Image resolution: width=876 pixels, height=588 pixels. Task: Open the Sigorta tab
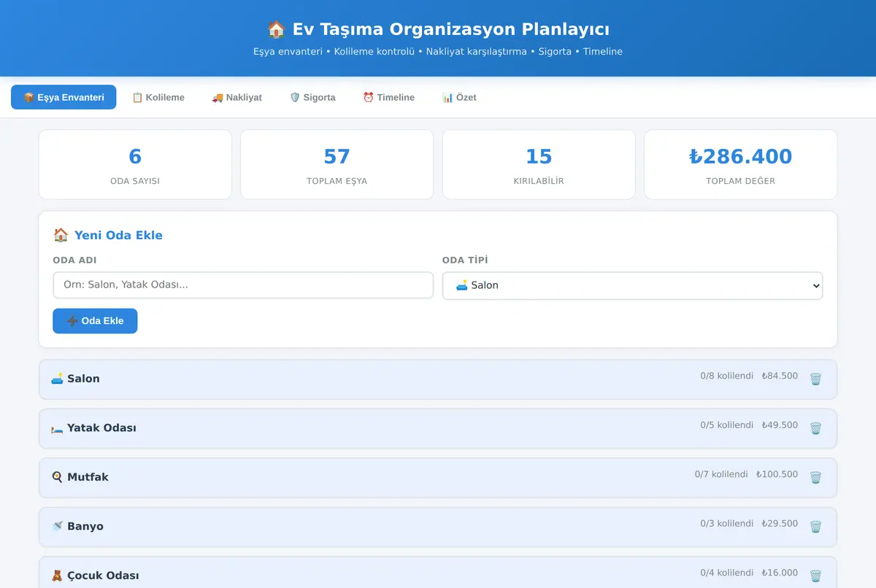312,97
